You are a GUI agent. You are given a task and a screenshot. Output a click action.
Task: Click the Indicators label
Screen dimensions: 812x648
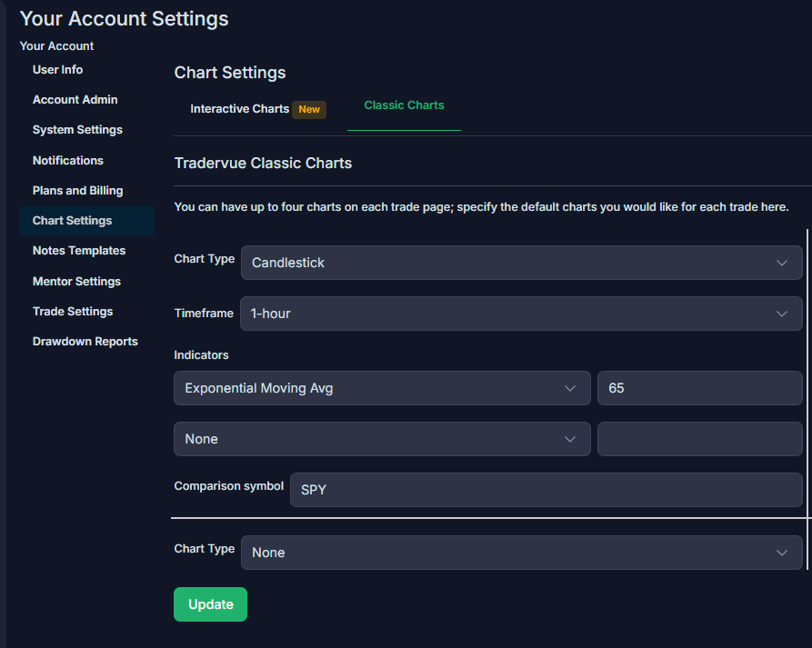coord(201,355)
